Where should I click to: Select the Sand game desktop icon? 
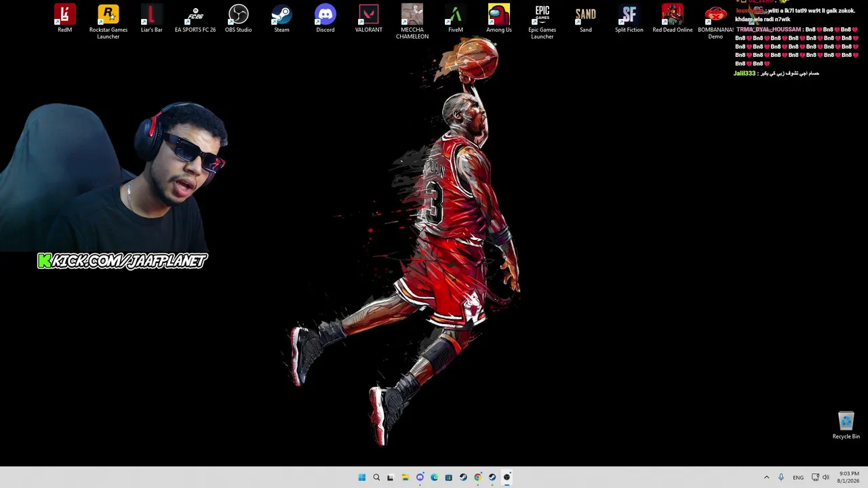[586, 19]
